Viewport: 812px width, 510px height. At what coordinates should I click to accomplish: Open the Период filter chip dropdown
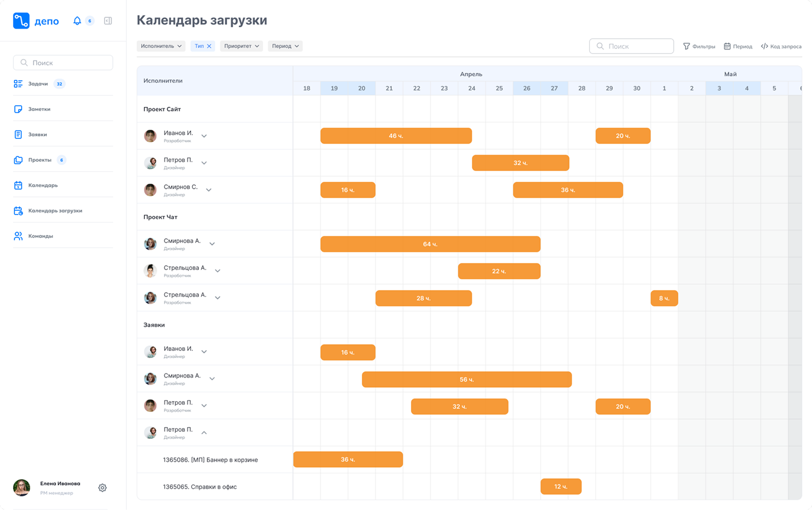point(285,46)
